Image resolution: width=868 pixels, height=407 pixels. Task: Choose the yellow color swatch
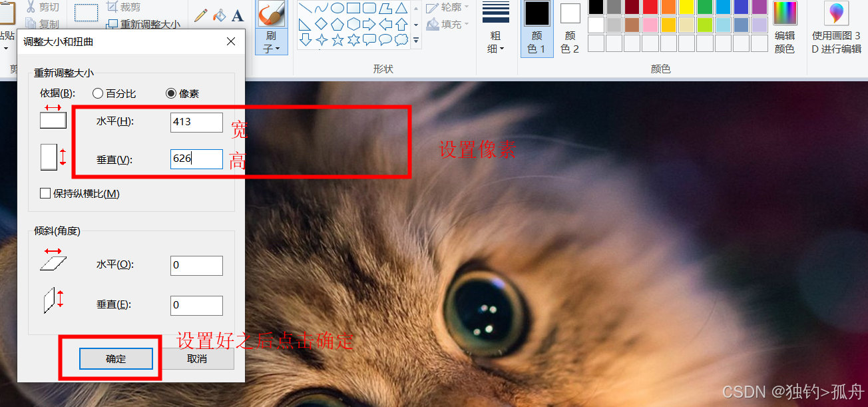[687, 7]
